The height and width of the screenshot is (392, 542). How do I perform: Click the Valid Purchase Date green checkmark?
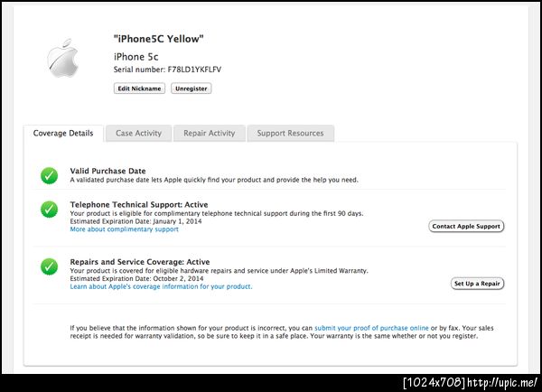coord(50,175)
